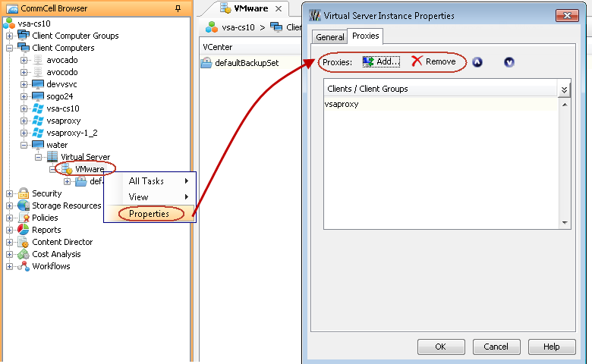Select the defaultBackupSet folder icon
Image resolution: width=592 pixels, height=364 pixels.
tap(206, 63)
